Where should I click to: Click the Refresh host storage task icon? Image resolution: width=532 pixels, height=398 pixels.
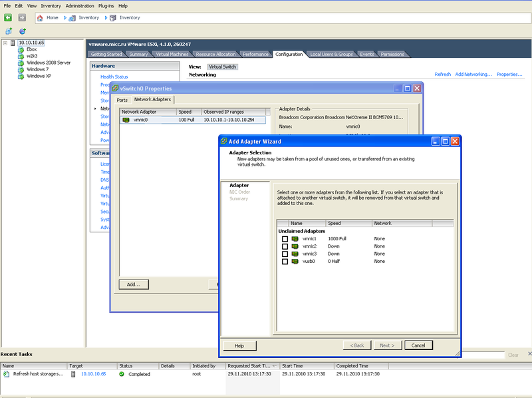tap(6, 374)
